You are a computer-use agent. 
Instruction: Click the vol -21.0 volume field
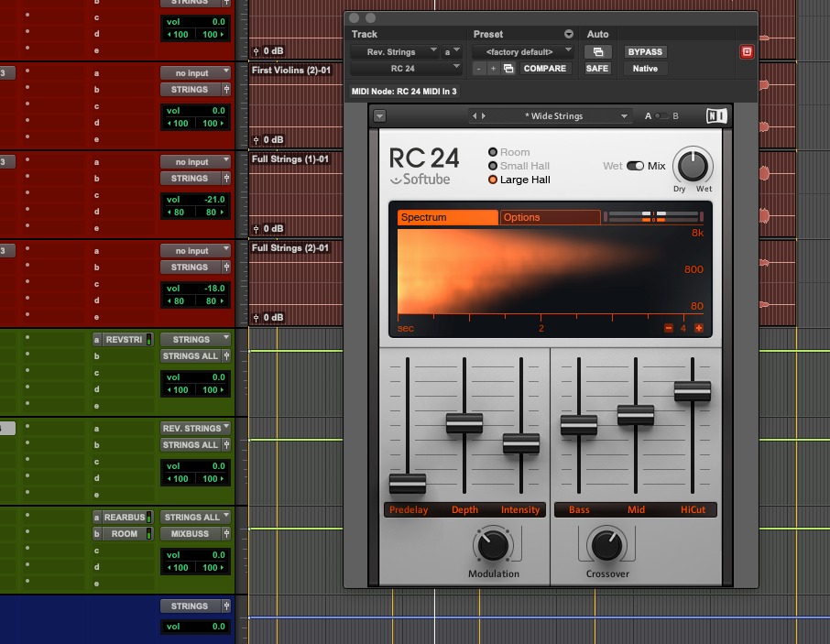(x=195, y=200)
